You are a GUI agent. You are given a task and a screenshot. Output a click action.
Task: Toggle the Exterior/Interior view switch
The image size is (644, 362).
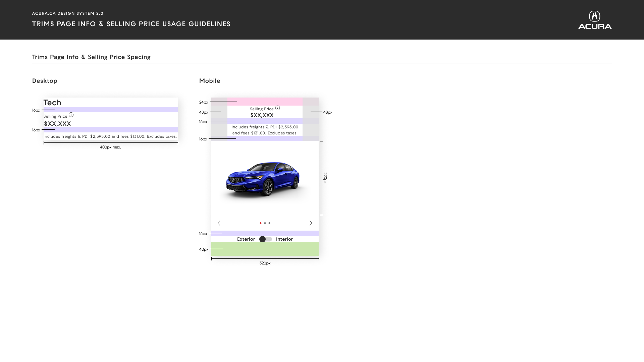tap(266, 239)
